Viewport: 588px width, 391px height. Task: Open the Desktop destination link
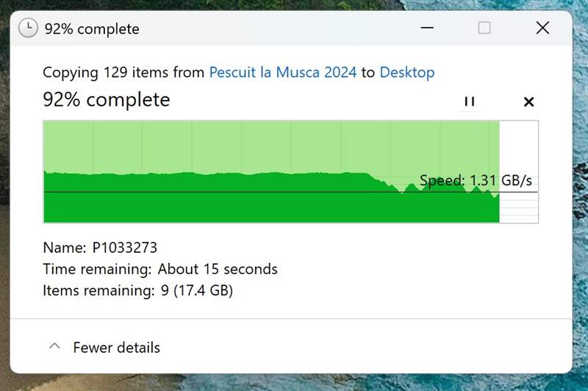407,72
